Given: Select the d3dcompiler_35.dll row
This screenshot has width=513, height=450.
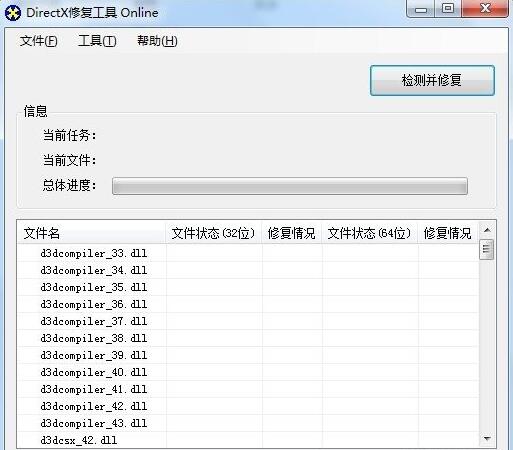Looking at the screenshot, I should pyautogui.click(x=248, y=287).
